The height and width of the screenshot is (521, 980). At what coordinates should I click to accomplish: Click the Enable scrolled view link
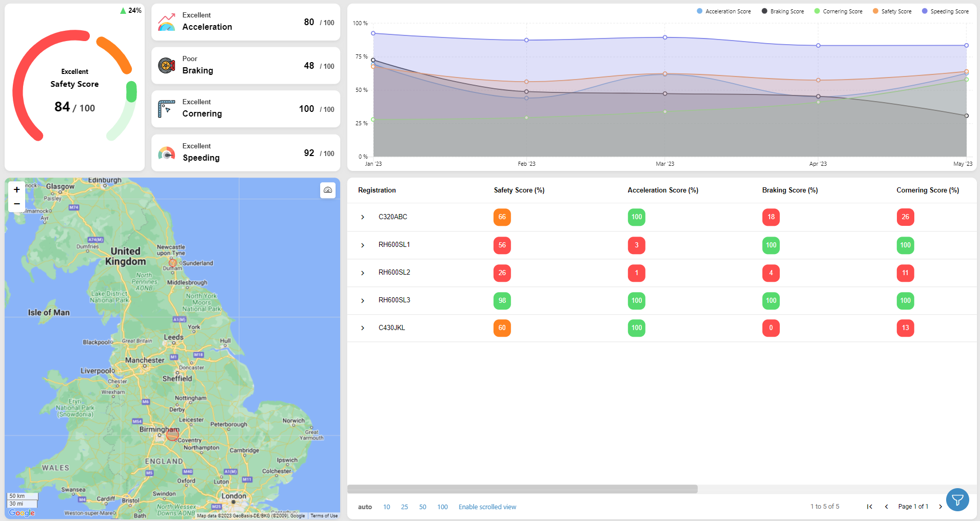[x=486, y=507]
